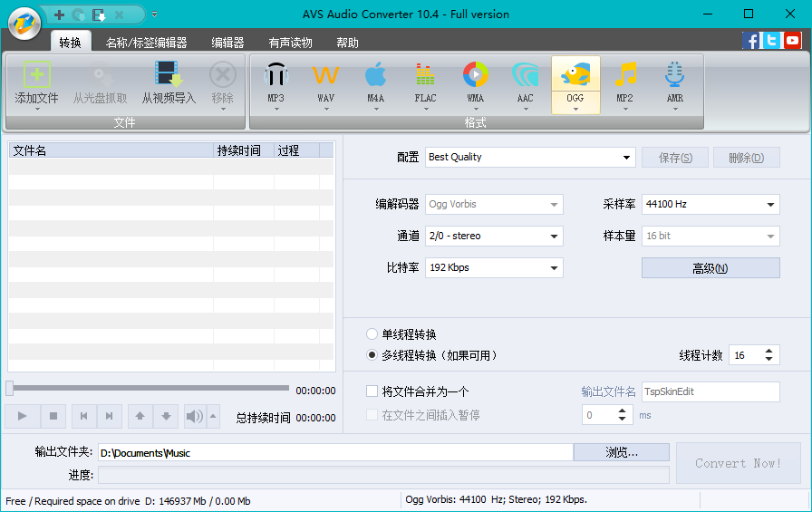This screenshot has height=512, width=812.
Task: Select the MP3 format icon
Action: [276, 75]
